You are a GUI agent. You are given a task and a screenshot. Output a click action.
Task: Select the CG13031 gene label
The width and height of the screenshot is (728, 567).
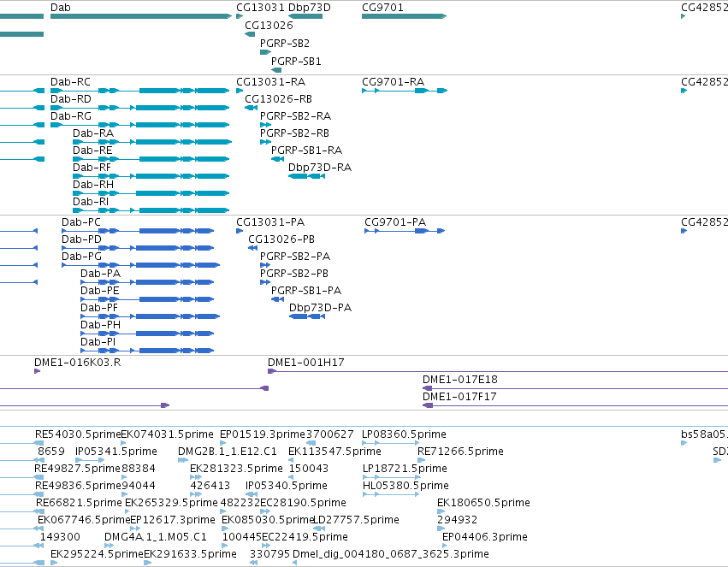coord(260,8)
